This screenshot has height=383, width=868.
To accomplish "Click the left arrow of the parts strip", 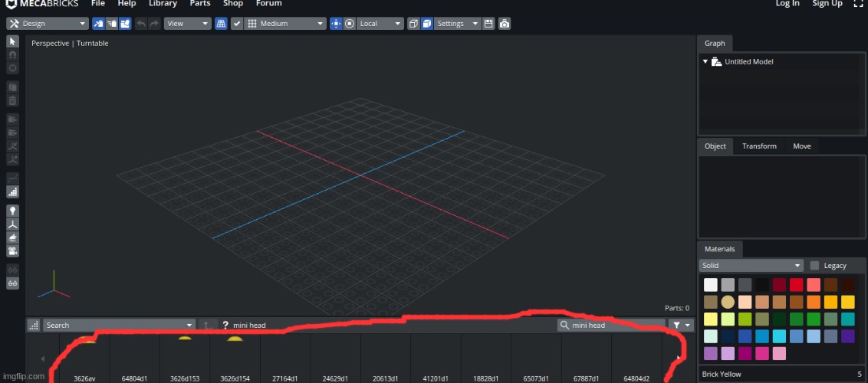I will tap(43, 358).
